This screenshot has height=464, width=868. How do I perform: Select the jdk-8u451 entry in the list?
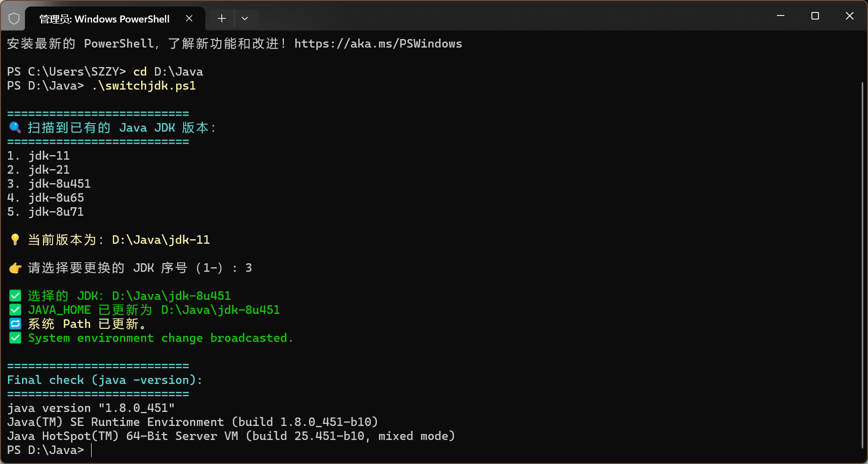[x=59, y=184]
